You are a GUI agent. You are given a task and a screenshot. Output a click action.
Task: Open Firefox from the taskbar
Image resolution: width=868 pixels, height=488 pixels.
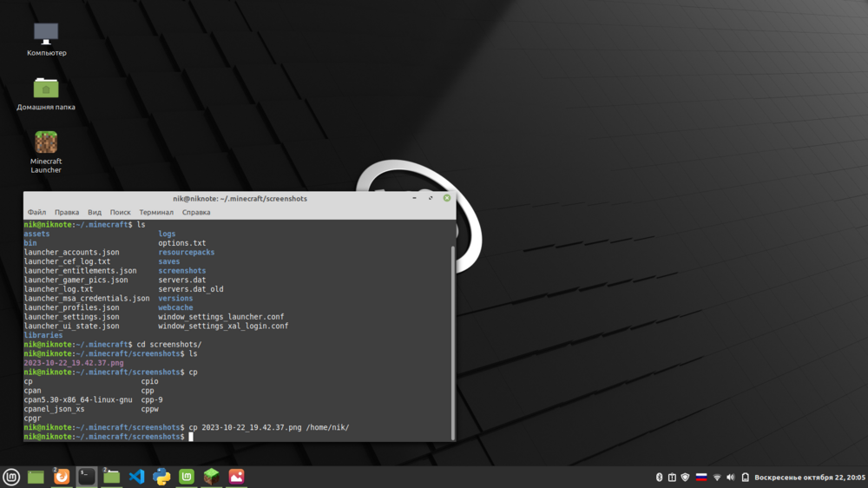[62, 477]
